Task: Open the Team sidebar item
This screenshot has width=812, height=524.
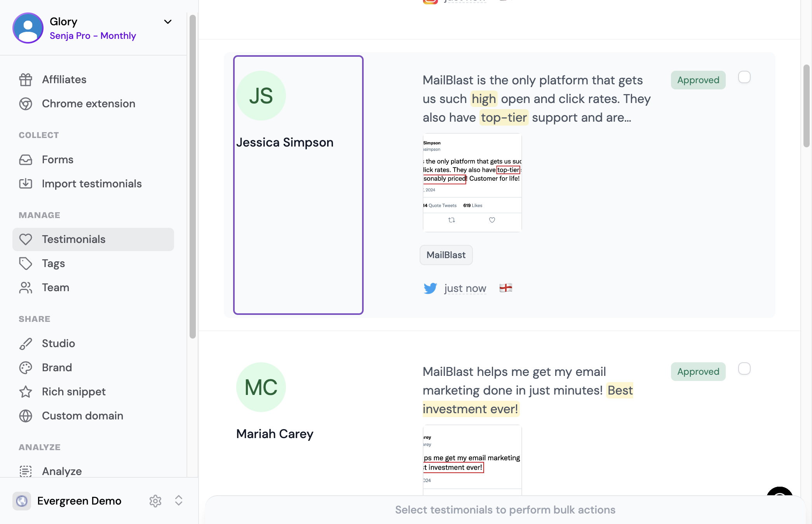Action: tap(93, 288)
